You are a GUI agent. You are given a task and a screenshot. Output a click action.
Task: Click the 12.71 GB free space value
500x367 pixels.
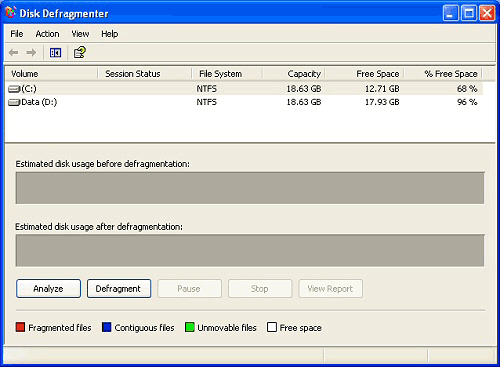[x=382, y=89]
